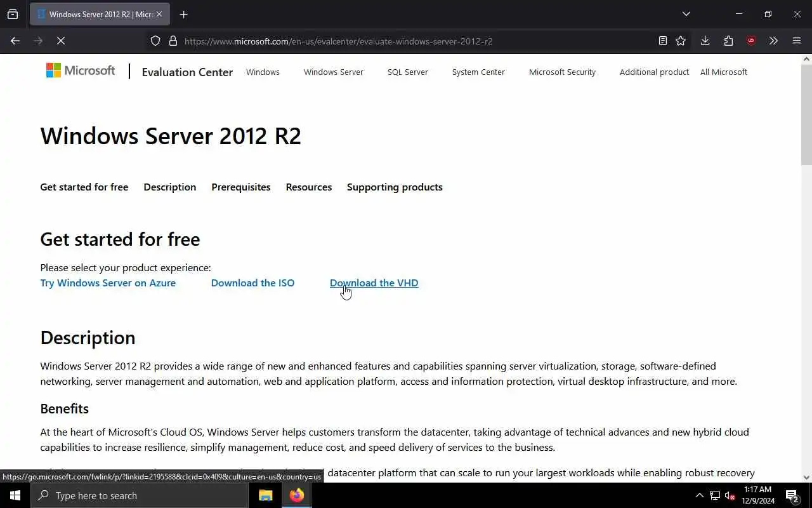Open Firefox application menu

click(797, 41)
